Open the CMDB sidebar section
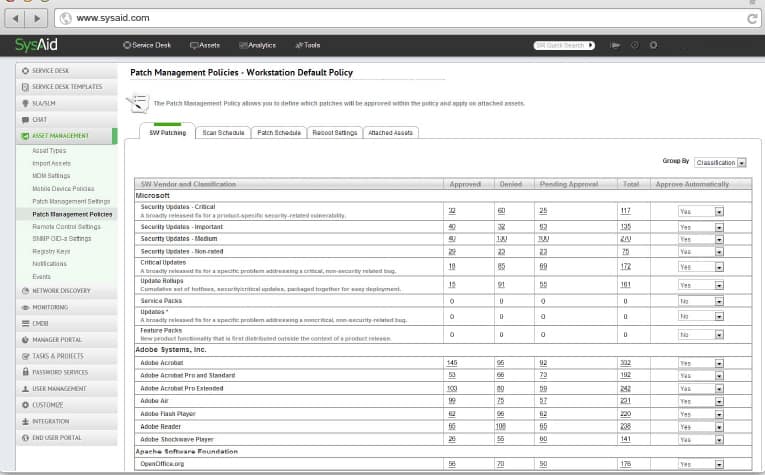Image resolution: width=765 pixels, height=475 pixels. (x=67, y=323)
